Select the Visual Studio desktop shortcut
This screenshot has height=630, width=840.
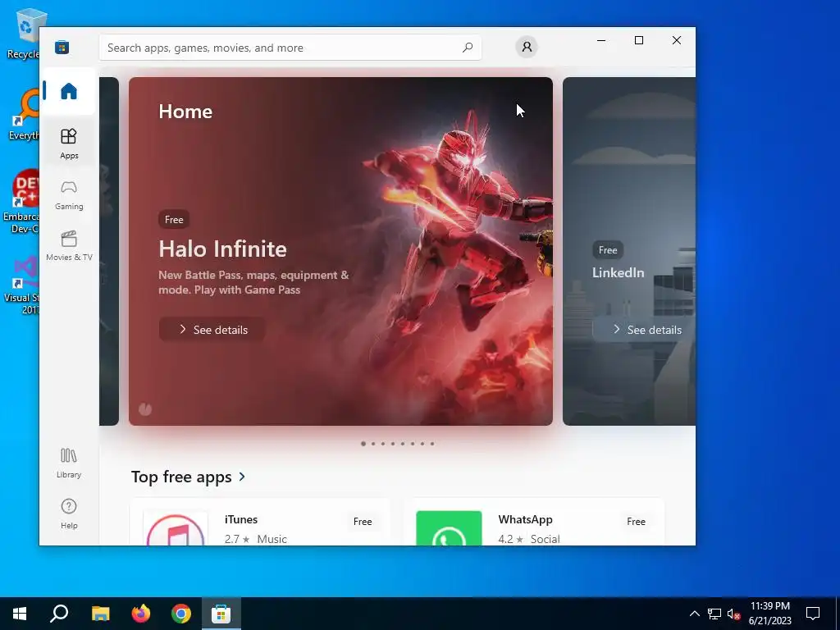coord(22,284)
